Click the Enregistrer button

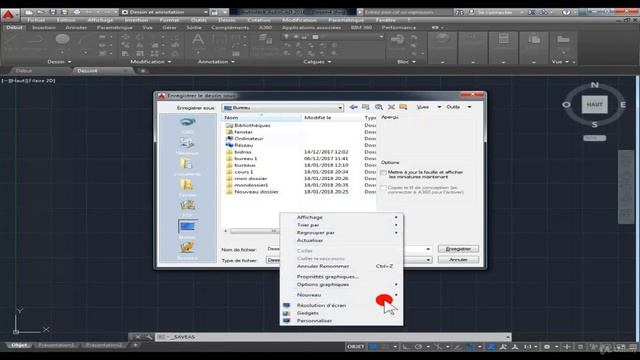[458, 249]
